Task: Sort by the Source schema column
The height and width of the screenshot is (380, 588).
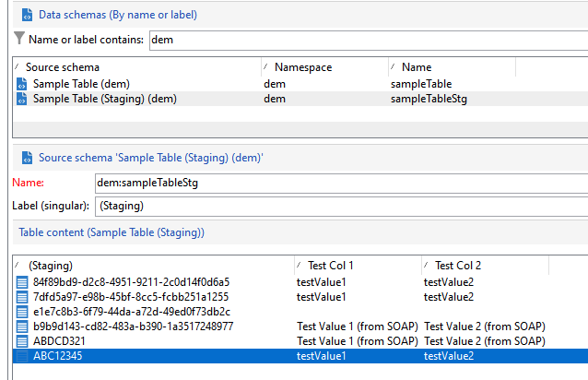Action: pyautogui.click(x=63, y=67)
